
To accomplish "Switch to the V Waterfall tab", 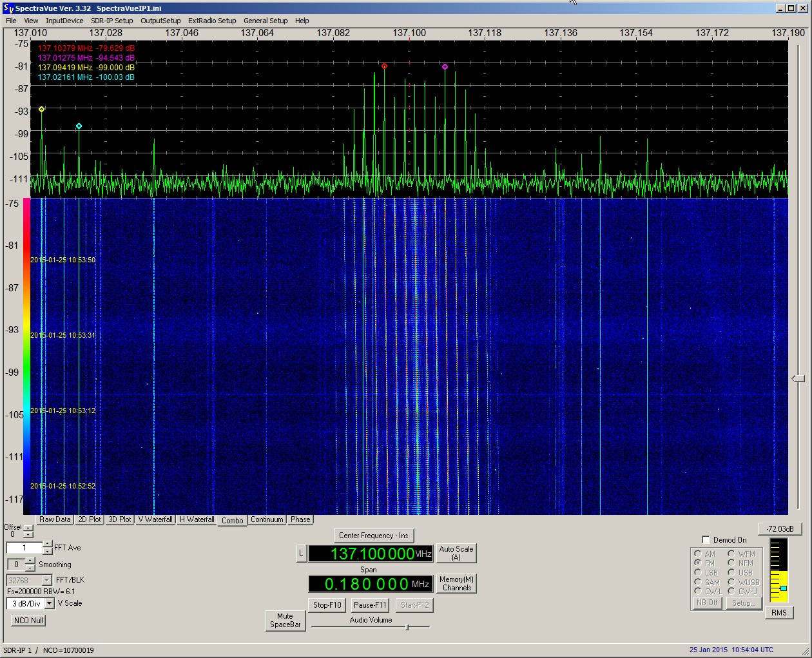I will 155,519.
